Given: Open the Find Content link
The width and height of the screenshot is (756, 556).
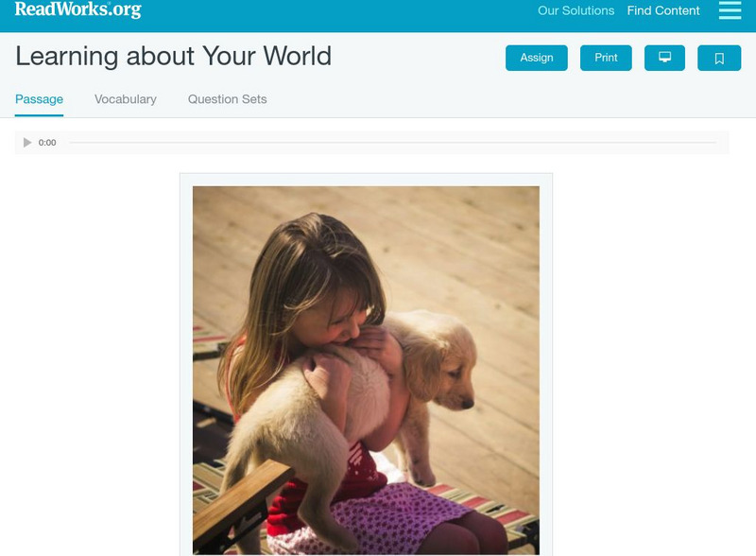Looking at the screenshot, I should tap(663, 10).
